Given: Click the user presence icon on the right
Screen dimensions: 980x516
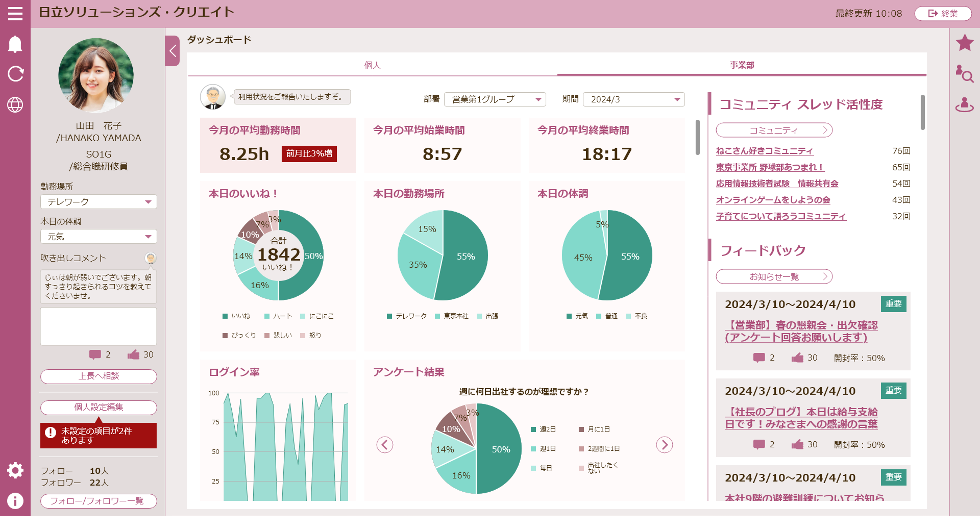Looking at the screenshot, I should click(x=965, y=103).
